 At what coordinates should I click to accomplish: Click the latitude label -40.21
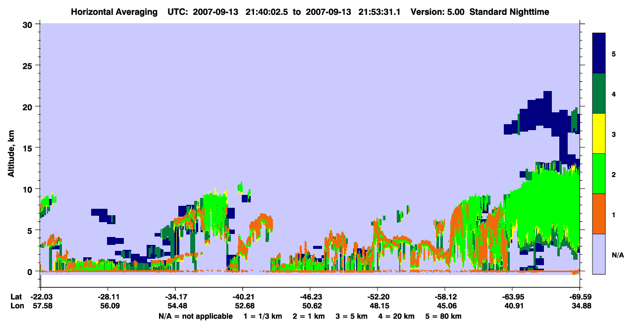[242, 297]
